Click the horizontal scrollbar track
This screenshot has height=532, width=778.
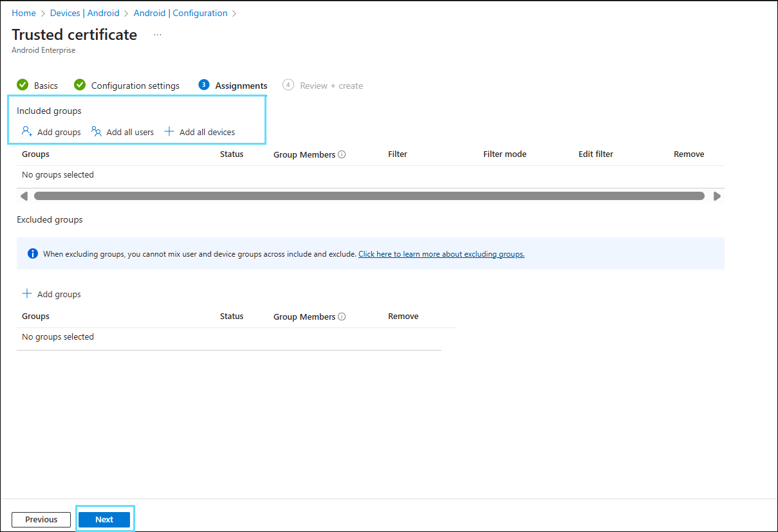(x=369, y=196)
